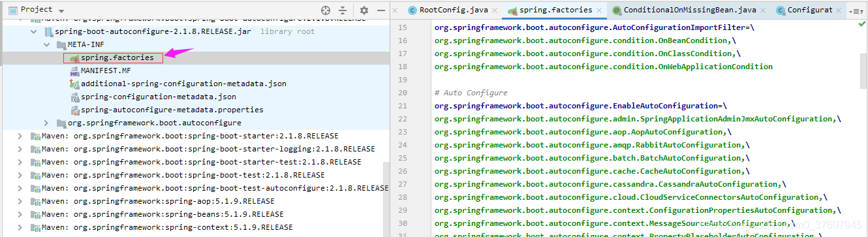This screenshot has height=237, width=868.
Task: Click the OnBeanCondition line
Action: (585, 40)
